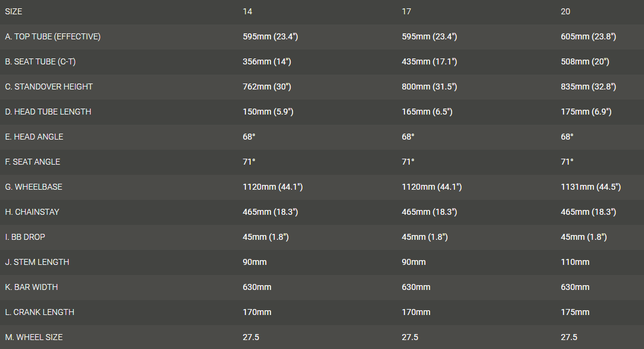Select the 435mm (17.1") seat tube value
The height and width of the screenshot is (349, 644).
(x=429, y=62)
